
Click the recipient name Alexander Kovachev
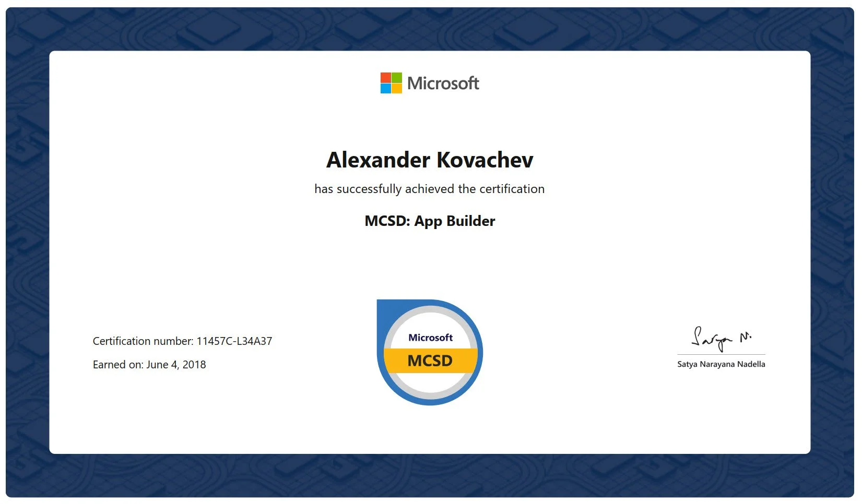[429, 160]
